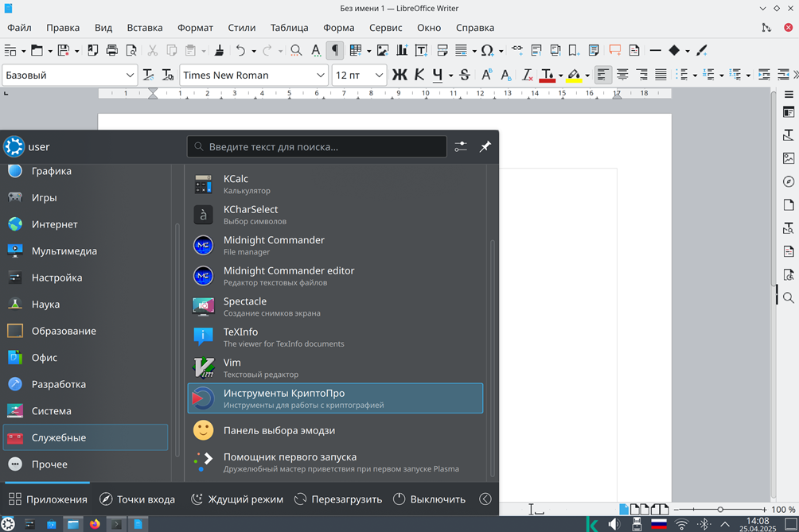Toggle the pin on the application menu

(x=485, y=146)
